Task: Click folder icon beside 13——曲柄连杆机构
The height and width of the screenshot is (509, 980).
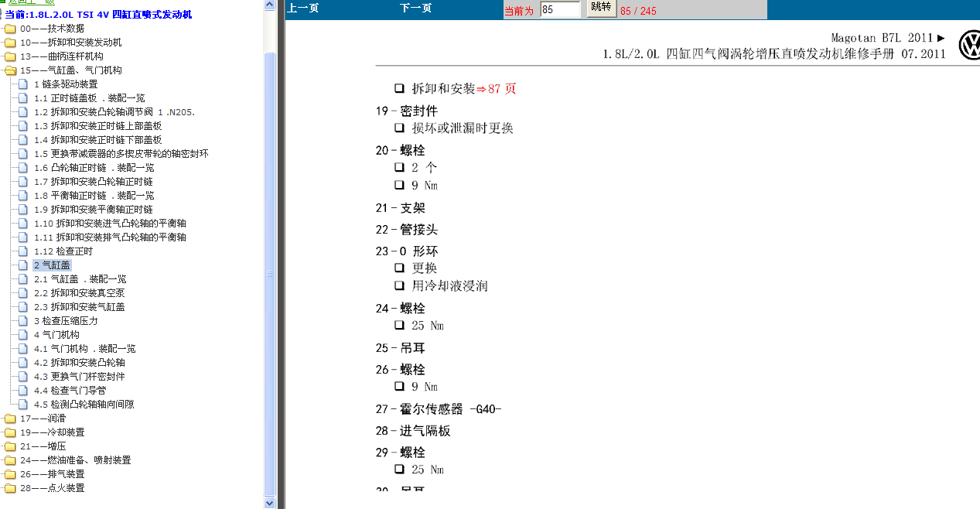Action: point(9,56)
